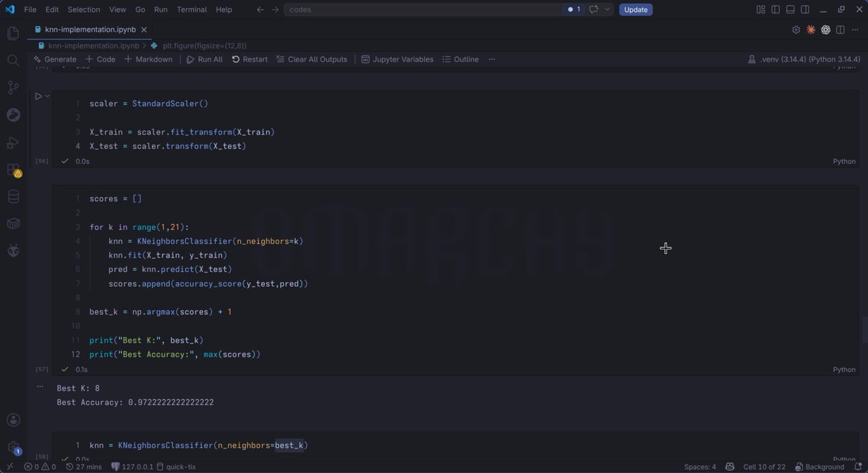Click Generate in notebook toolbar
This screenshot has width=868, height=473.
(55, 59)
